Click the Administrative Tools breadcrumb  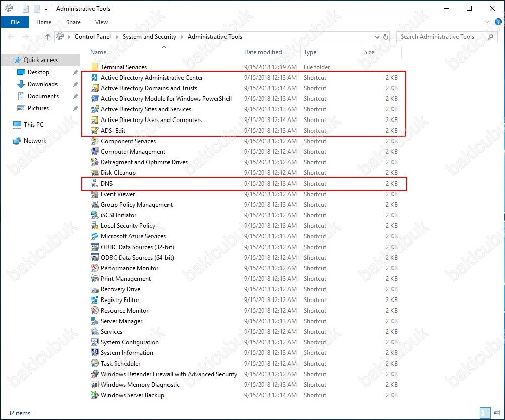tap(215, 37)
